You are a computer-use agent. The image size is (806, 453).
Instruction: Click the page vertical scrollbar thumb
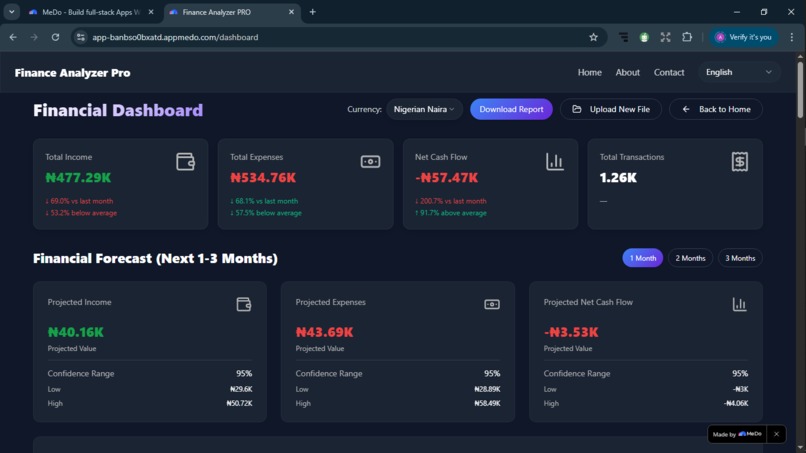click(x=800, y=89)
